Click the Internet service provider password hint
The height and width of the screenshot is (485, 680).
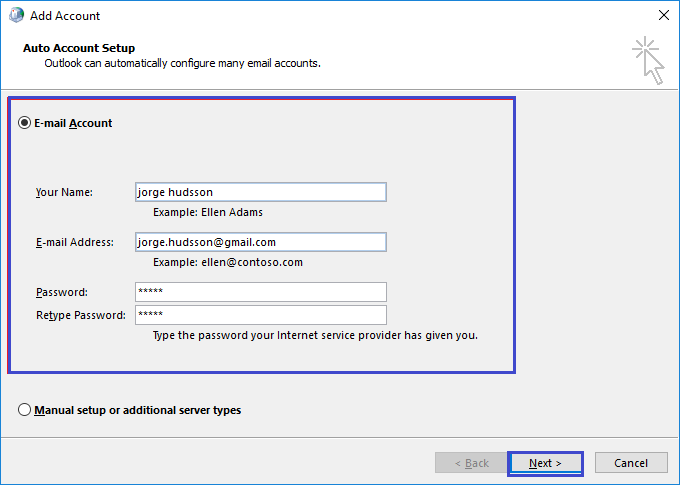(x=315, y=335)
